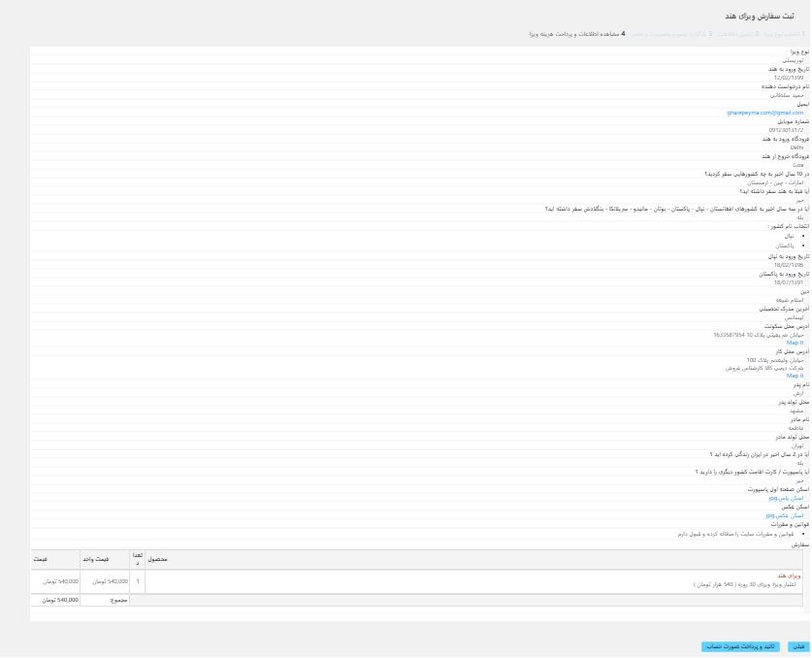The width and height of the screenshot is (812, 658).
Task: Click mother's birthplace value تهران
Action: pos(797,445)
